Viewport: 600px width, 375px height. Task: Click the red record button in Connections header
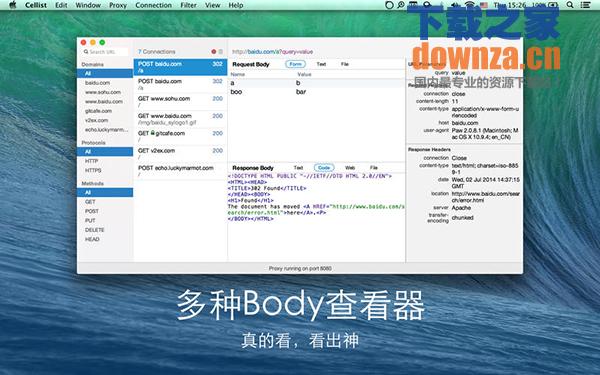(x=214, y=52)
